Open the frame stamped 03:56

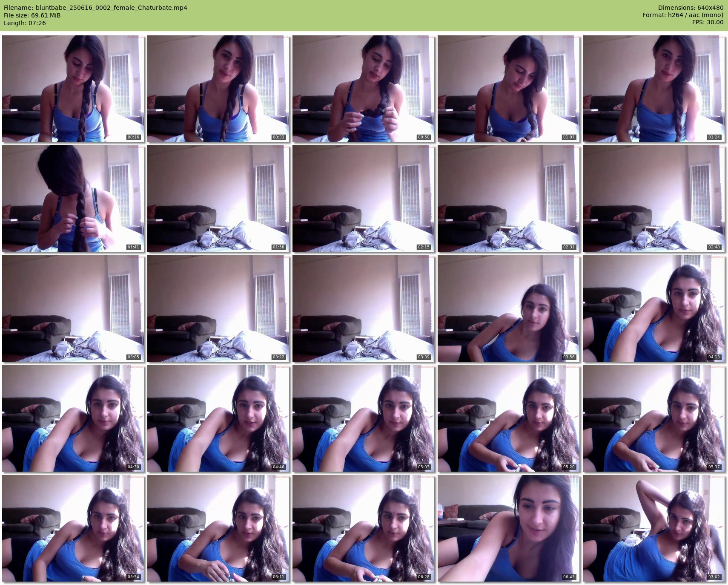pyautogui.click(x=508, y=308)
